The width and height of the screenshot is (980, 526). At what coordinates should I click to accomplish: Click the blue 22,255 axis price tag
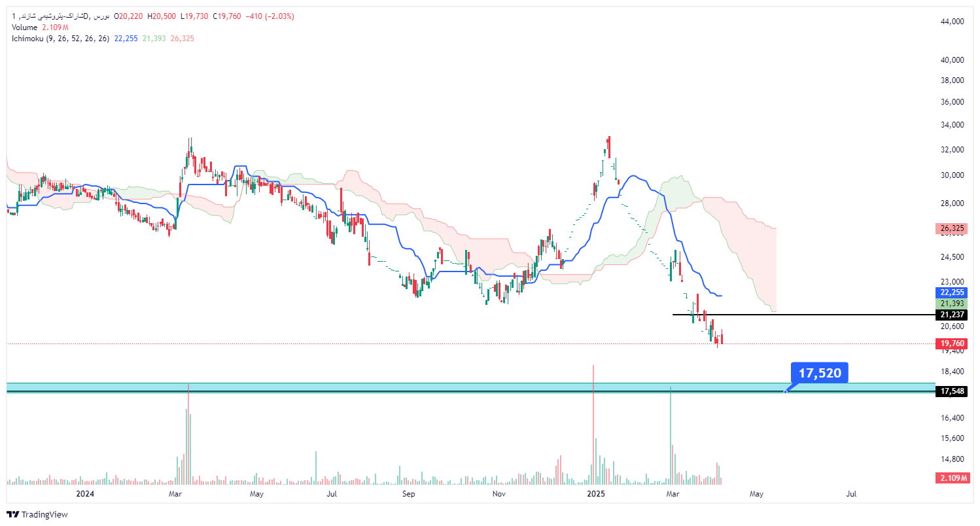pos(953,292)
